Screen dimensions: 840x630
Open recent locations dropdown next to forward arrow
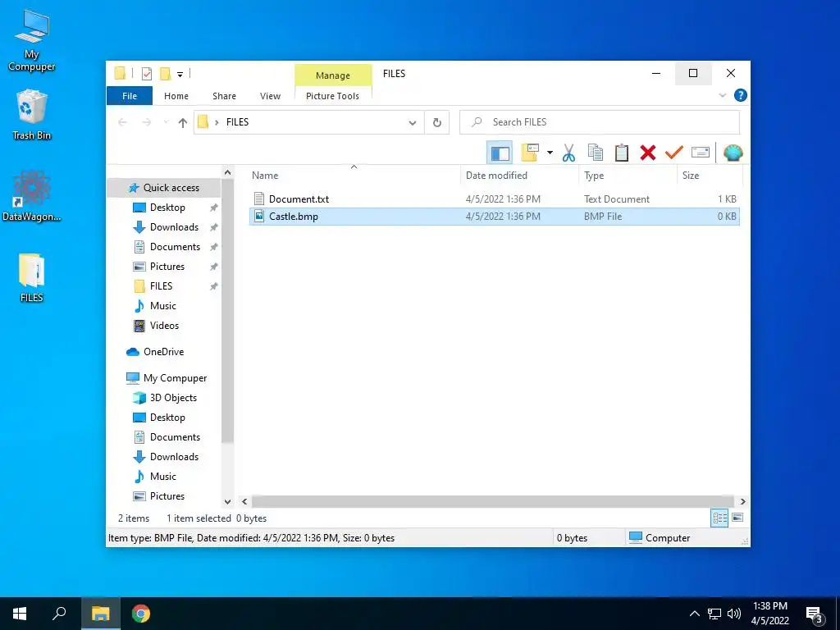[166, 123]
